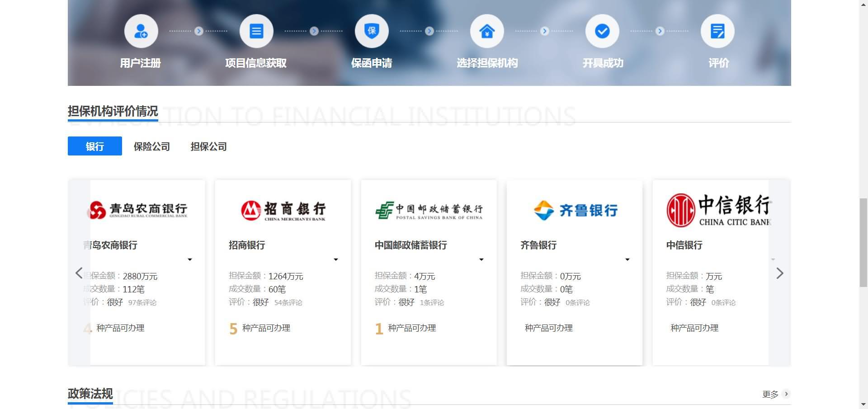The image size is (868, 409).
Task: Click 成交数量：112笔 text
Action: 114,289
